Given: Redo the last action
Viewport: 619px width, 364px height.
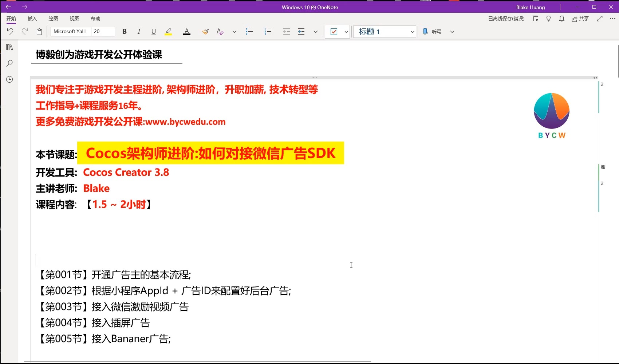Looking at the screenshot, I should pos(25,32).
